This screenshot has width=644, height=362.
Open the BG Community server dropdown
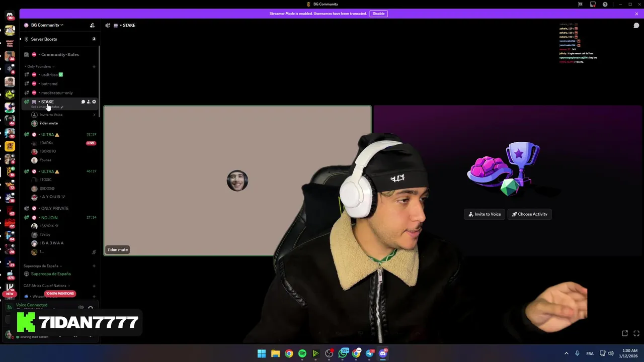(47, 25)
